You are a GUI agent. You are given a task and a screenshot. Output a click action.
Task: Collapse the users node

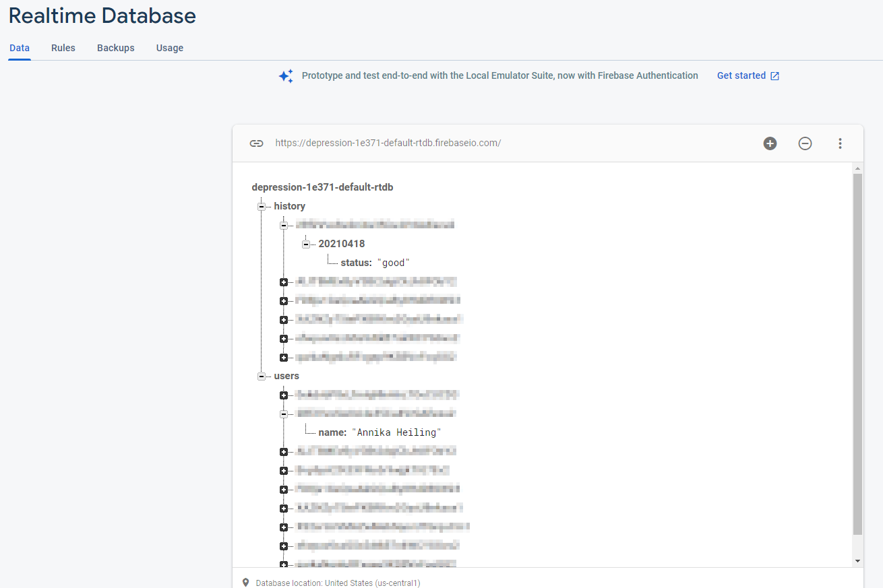pos(261,377)
